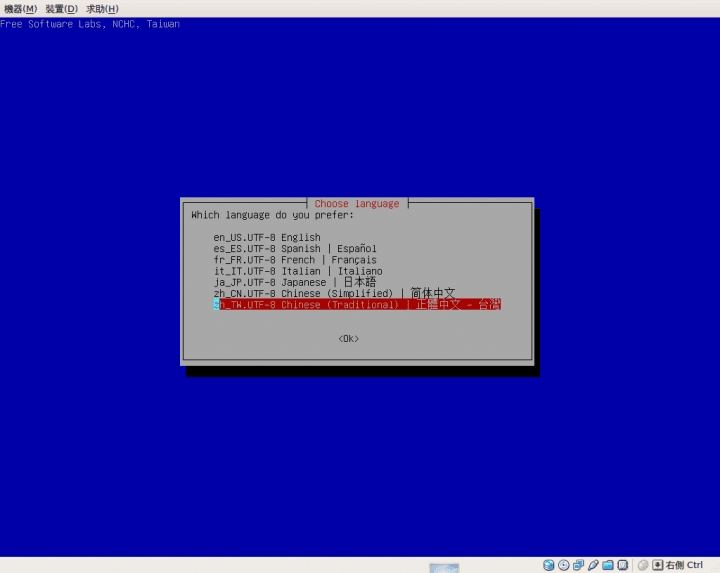Click the optical CD drive status icon

pos(563,565)
